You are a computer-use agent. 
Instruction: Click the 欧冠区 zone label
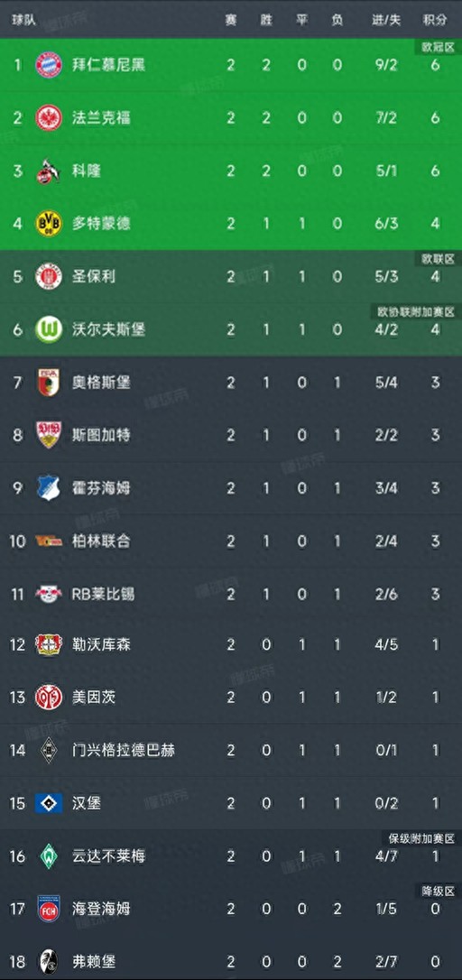[x=438, y=47]
